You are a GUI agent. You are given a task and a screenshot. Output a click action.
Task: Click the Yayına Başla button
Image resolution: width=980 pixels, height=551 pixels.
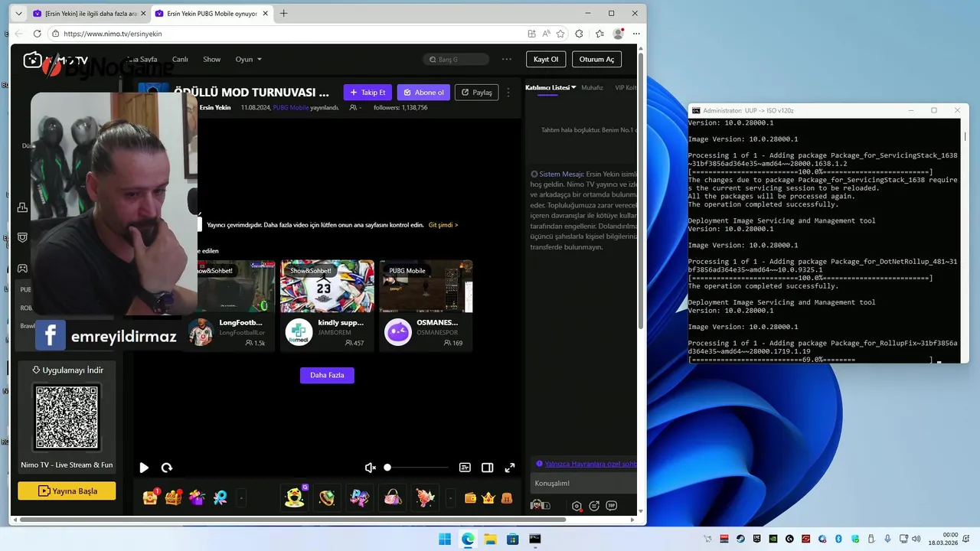[67, 491]
